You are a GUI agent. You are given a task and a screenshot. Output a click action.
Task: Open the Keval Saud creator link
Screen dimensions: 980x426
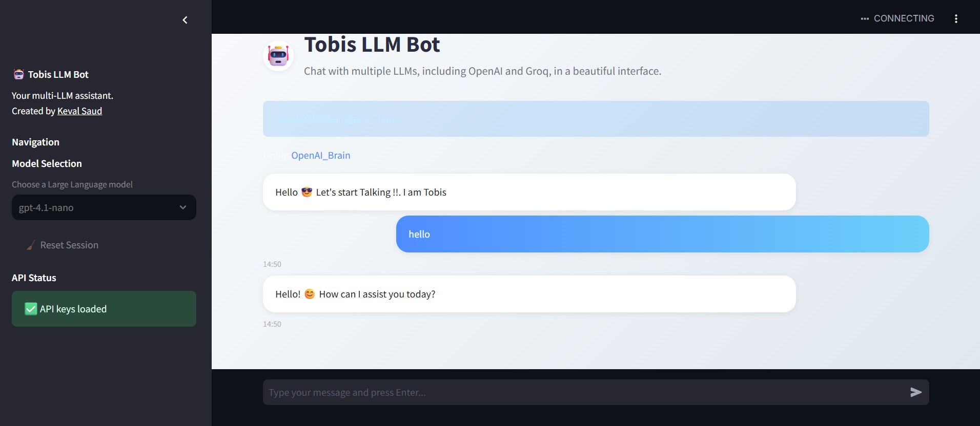pos(79,111)
